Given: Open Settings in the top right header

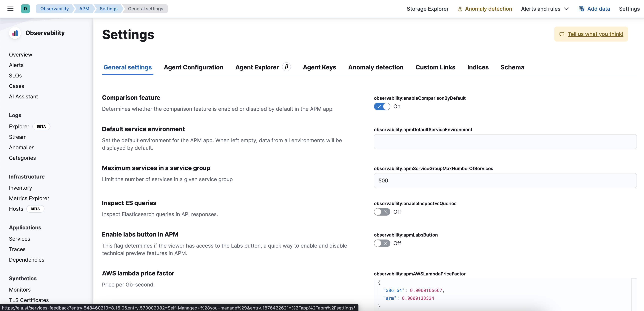Looking at the screenshot, I should pos(629,9).
